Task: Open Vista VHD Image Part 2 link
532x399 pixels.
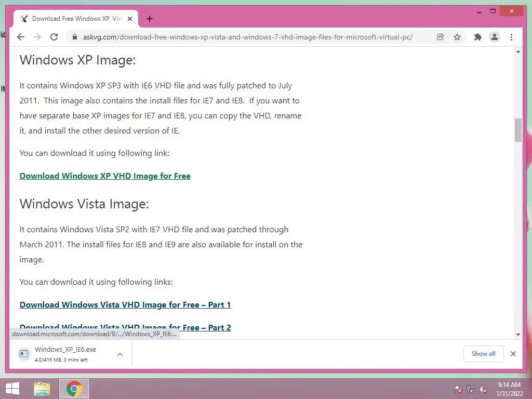Action: click(x=125, y=327)
